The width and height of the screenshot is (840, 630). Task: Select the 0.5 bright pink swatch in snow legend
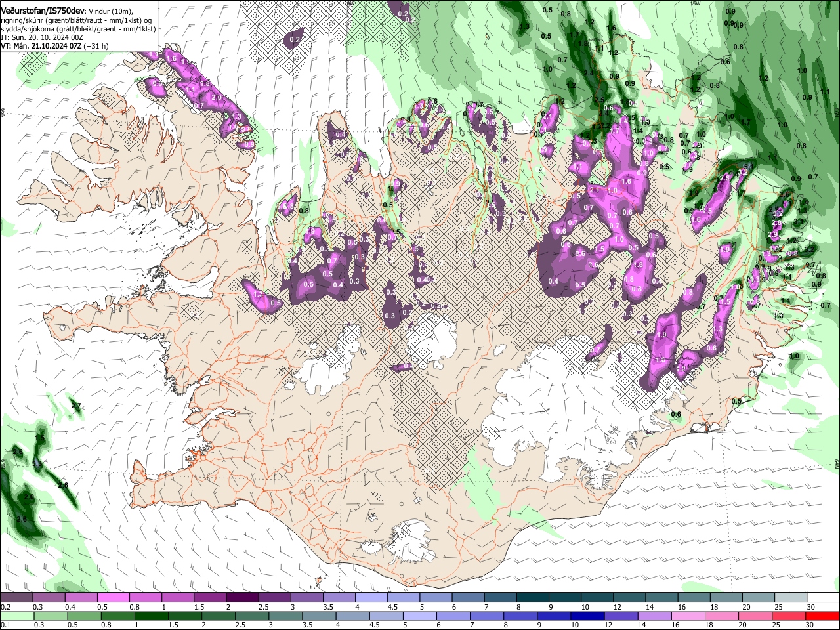tap(113, 597)
